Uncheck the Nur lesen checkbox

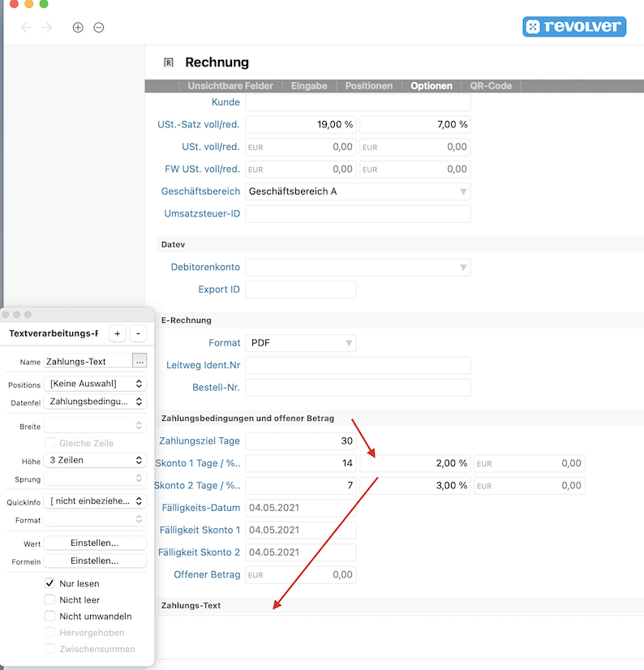point(50,583)
